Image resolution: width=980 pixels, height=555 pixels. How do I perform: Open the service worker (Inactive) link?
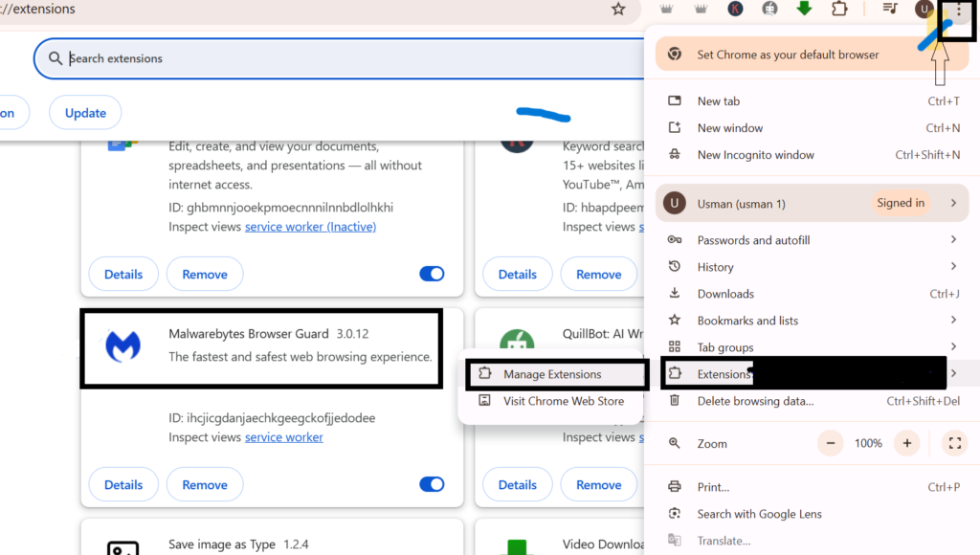coord(311,226)
